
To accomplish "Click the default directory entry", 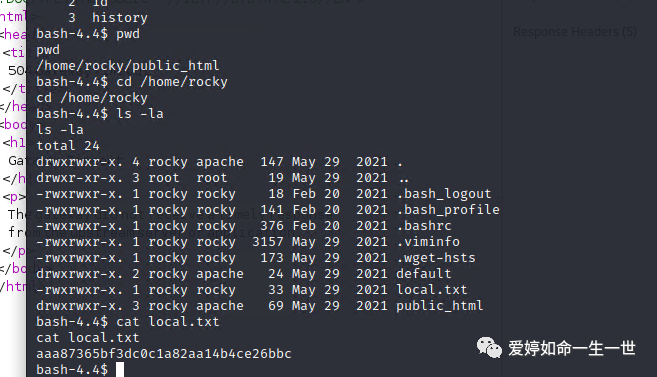I will click(x=424, y=274).
